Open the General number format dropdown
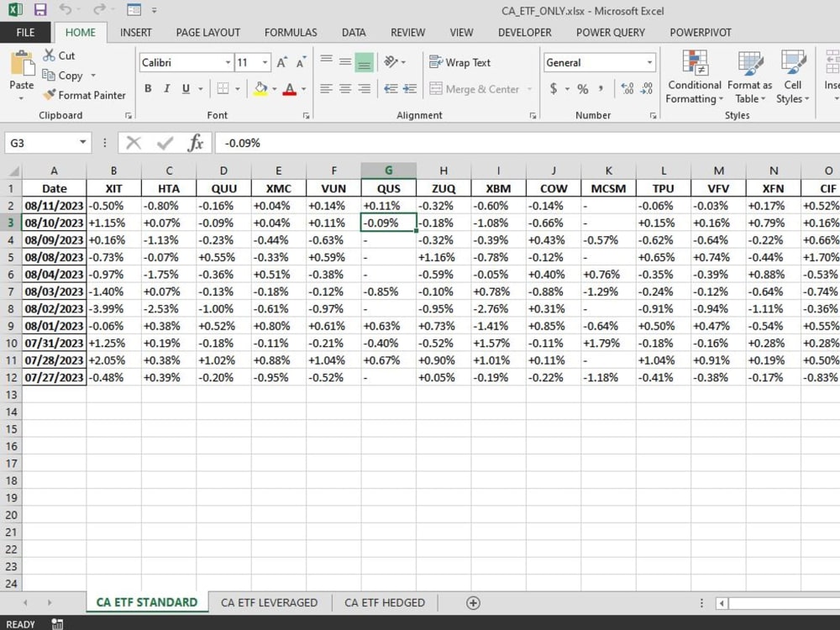This screenshot has height=630, width=840. (x=649, y=63)
